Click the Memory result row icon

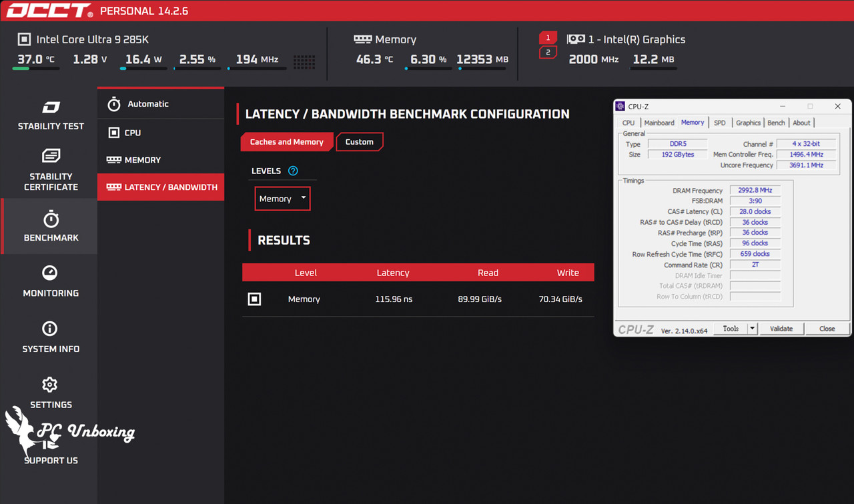pos(254,299)
